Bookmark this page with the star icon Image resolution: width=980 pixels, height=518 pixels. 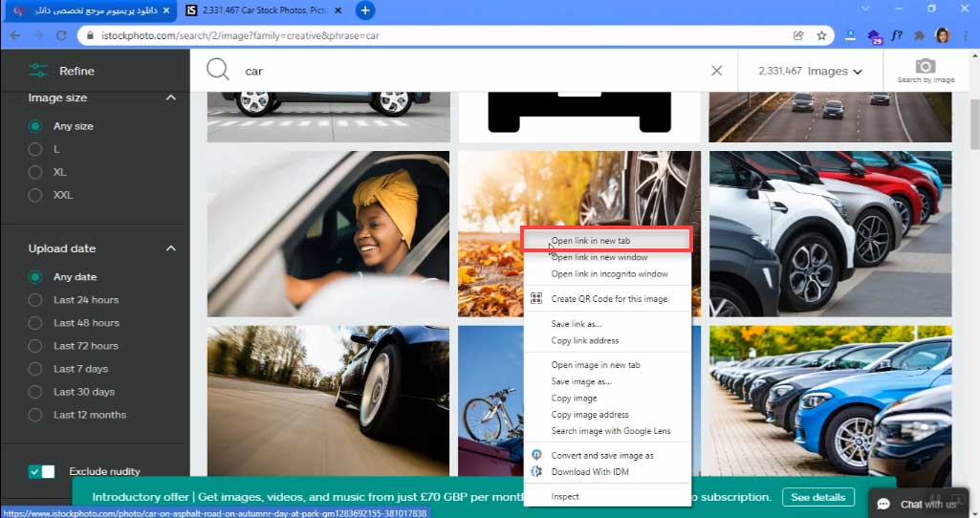[x=821, y=35]
